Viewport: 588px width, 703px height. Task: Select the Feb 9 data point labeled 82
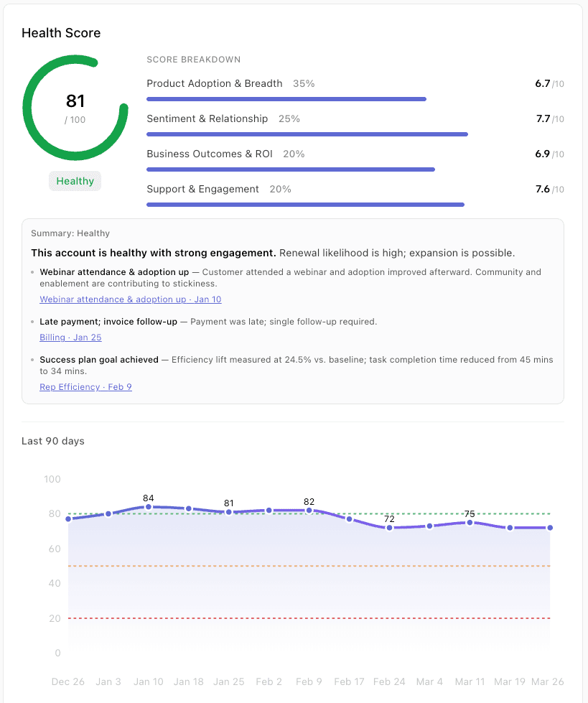[309, 511]
